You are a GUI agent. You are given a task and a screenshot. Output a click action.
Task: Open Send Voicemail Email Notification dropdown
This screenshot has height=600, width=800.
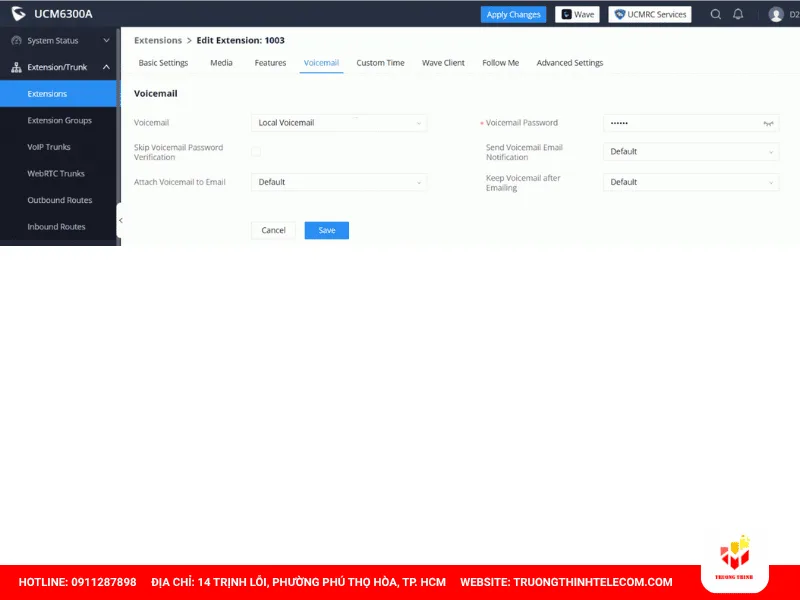click(x=691, y=152)
